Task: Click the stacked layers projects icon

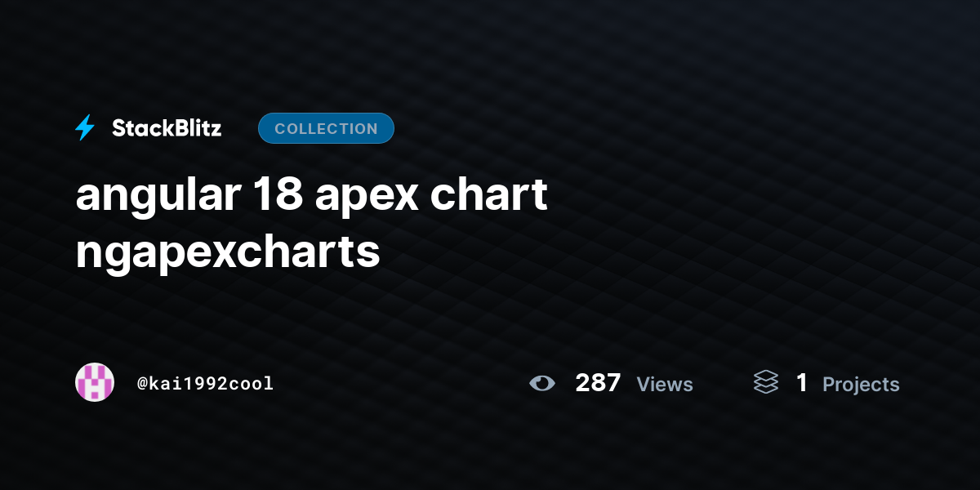Action: coord(766,382)
